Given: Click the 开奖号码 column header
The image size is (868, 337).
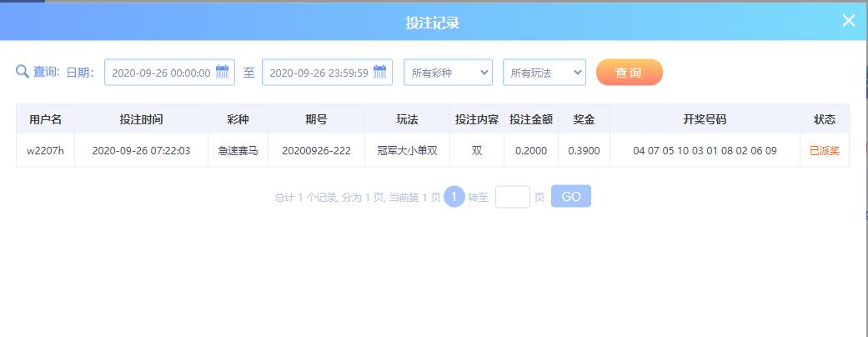Looking at the screenshot, I should [705, 119].
